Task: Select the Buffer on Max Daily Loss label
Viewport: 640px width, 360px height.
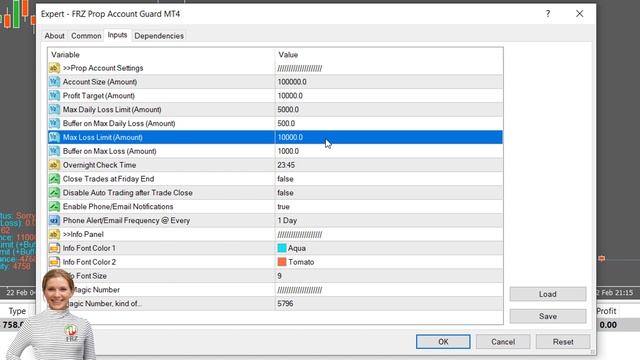Action: point(119,124)
